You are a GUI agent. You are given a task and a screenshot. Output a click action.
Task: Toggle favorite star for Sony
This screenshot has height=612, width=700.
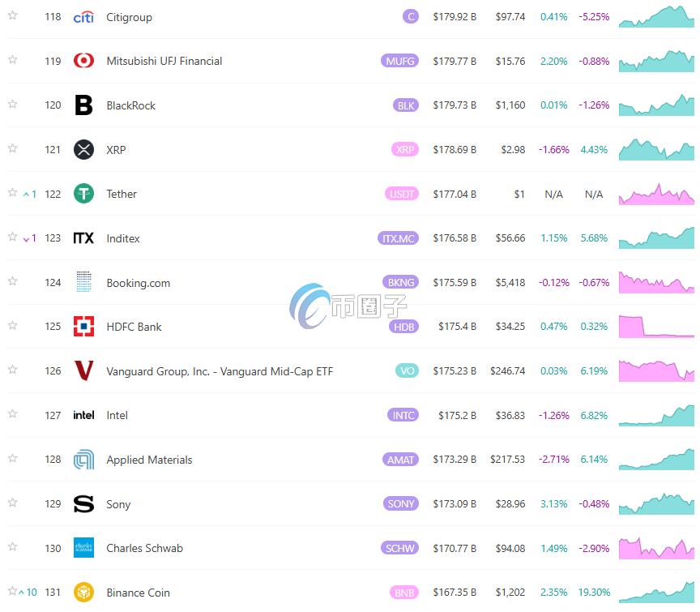click(x=13, y=503)
